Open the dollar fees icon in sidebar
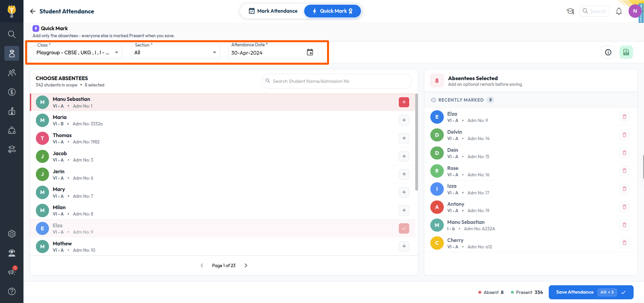Screen dimensions: 644x303 [12, 92]
